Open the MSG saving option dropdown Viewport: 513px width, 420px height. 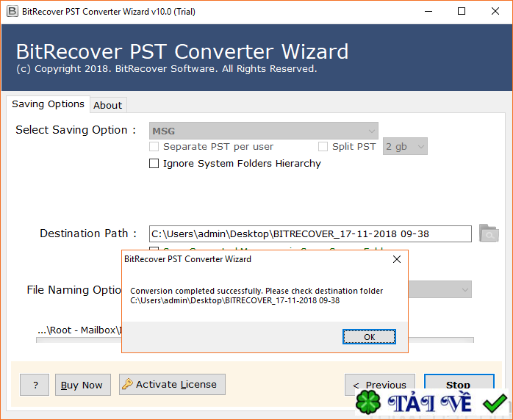click(264, 131)
